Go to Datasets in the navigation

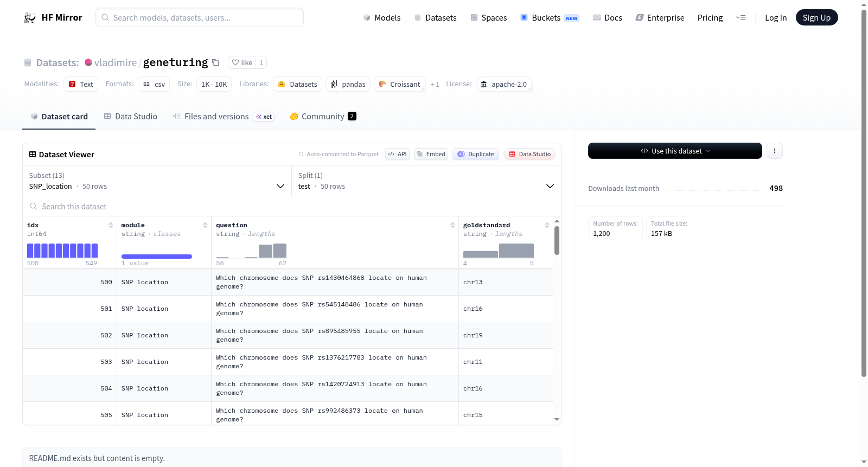coord(436,18)
